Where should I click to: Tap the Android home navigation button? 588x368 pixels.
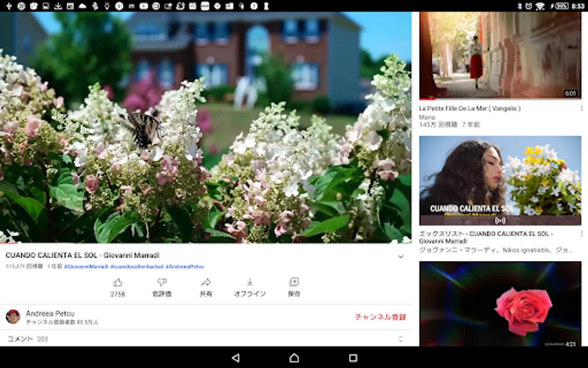tap(294, 358)
